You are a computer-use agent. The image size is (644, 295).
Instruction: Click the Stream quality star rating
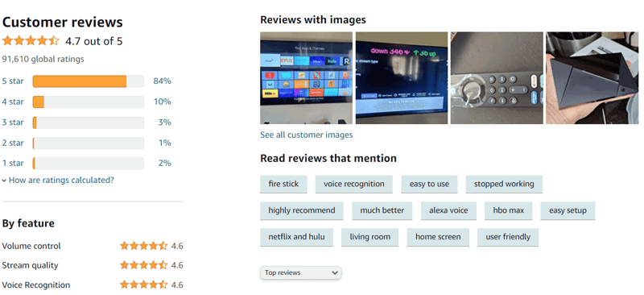coord(144,265)
